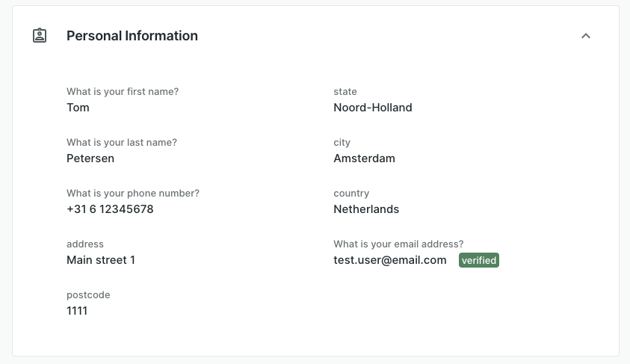The image size is (630, 364).
Task: Collapse the Personal Information section
Action: point(586,36)
